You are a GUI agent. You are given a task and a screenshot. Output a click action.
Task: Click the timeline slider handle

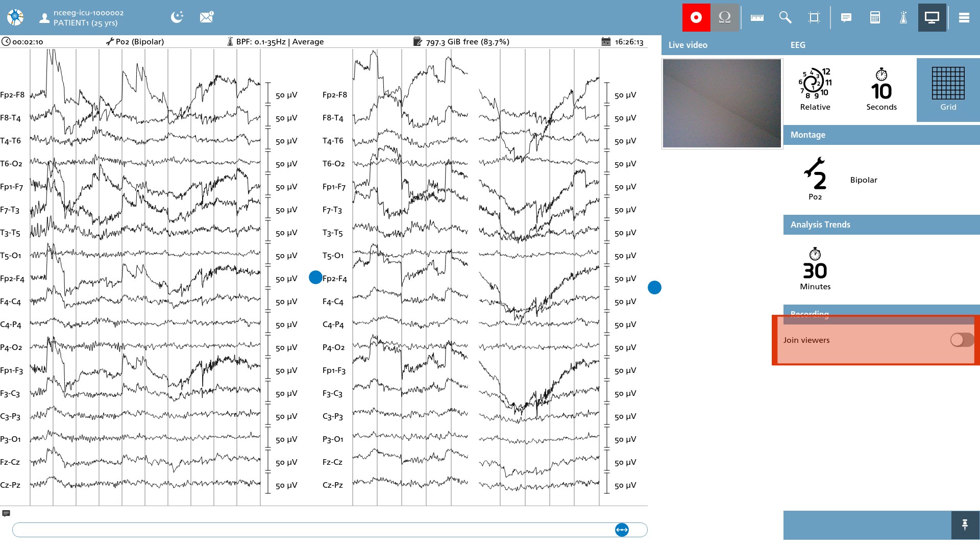click(622, 530)
